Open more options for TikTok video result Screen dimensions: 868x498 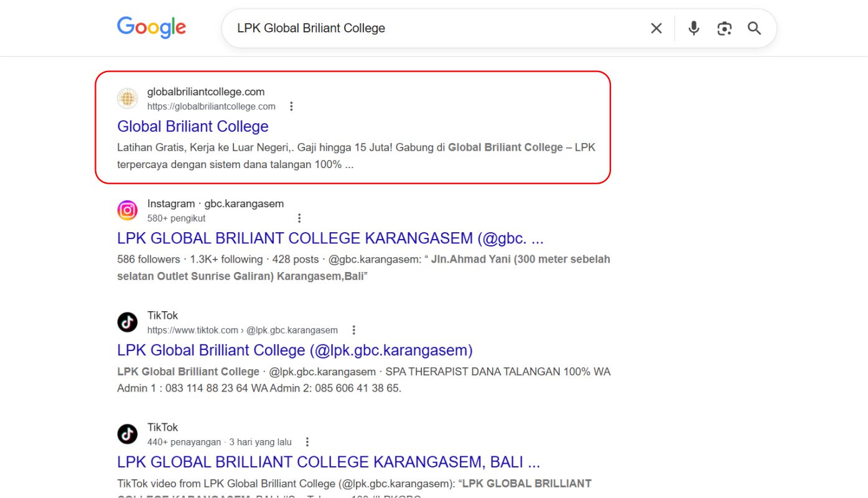coord(307,442)
